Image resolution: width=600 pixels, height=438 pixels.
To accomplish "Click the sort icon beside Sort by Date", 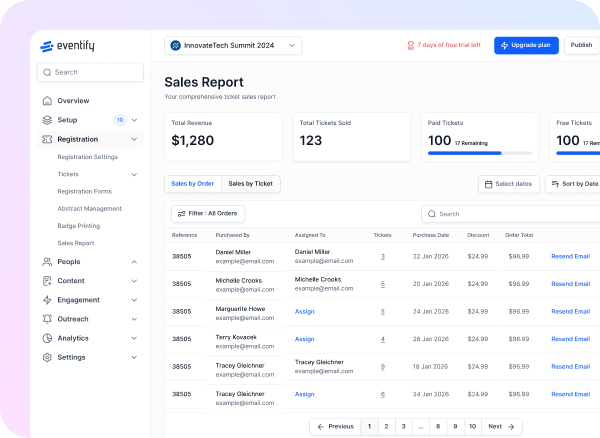I will tap(555, 184).
